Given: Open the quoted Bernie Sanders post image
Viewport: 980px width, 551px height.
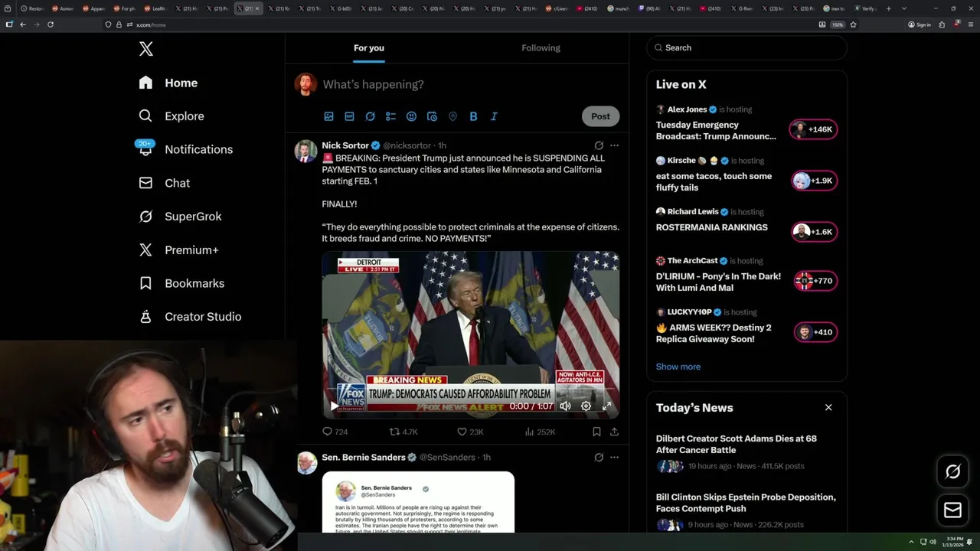Looking at the screenshot, I should (418, 502).
